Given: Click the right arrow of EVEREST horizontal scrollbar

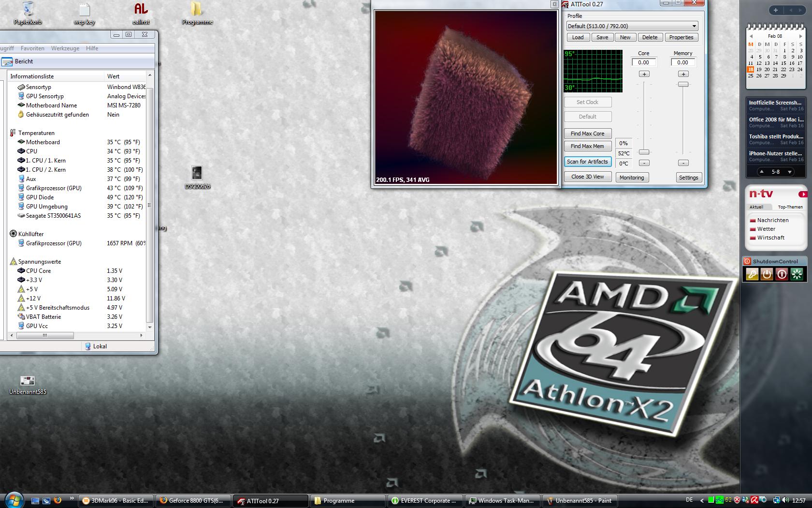Looking at the screenshot, I should pos(141,335).
